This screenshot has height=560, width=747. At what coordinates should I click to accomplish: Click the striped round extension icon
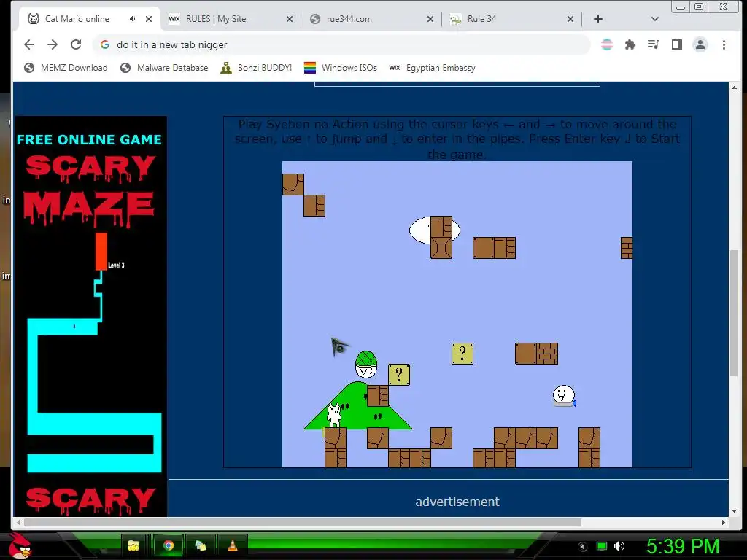click(607, 44)
